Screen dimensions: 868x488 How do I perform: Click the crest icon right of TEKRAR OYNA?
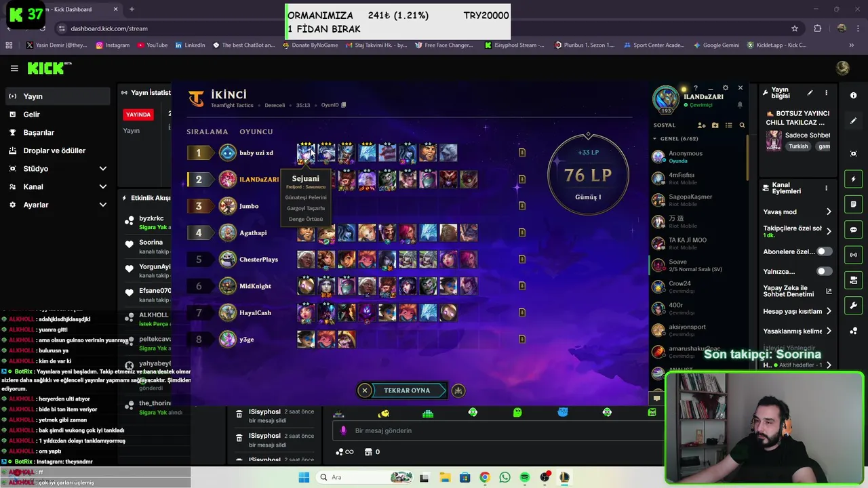[458, 390]
